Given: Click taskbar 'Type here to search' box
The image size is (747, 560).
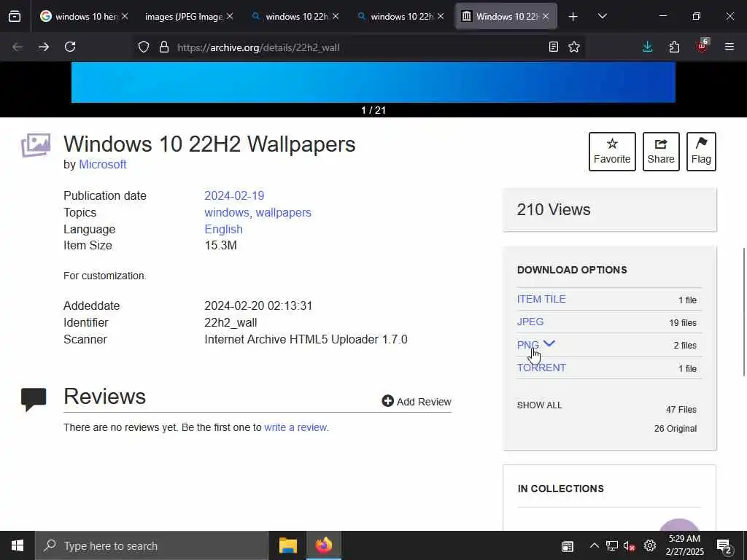Looking at the screenshot, I should click(152, 545).
